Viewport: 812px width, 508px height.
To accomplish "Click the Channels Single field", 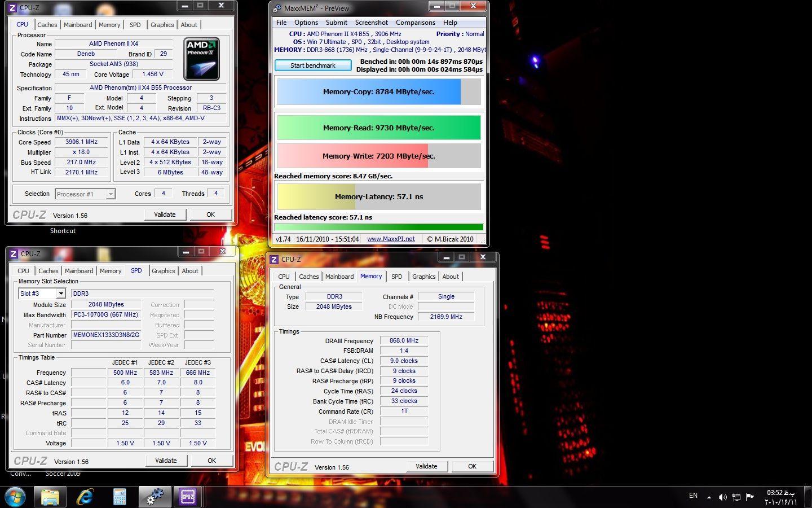I will (446, 296).
